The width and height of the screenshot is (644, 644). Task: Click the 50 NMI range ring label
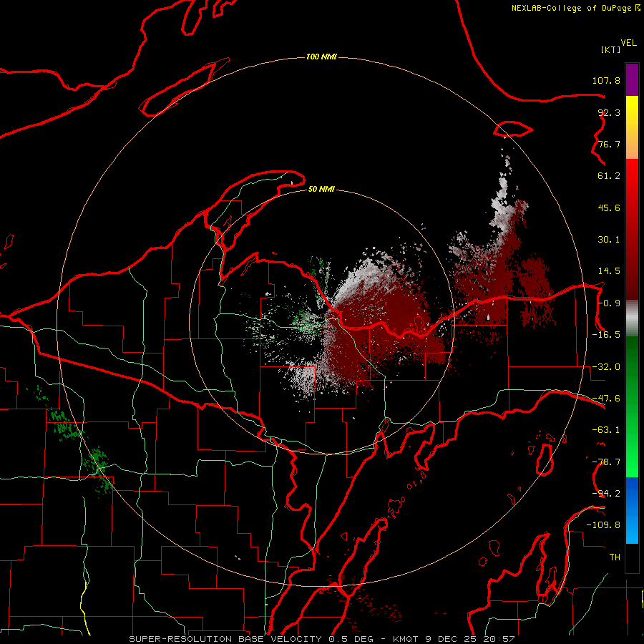[x=321, y=189]
